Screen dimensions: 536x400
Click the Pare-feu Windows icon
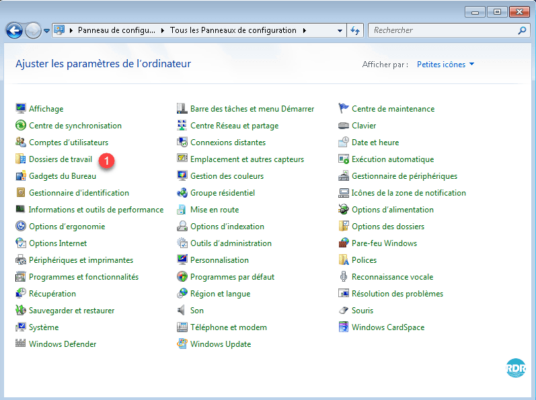pos(343,243)
